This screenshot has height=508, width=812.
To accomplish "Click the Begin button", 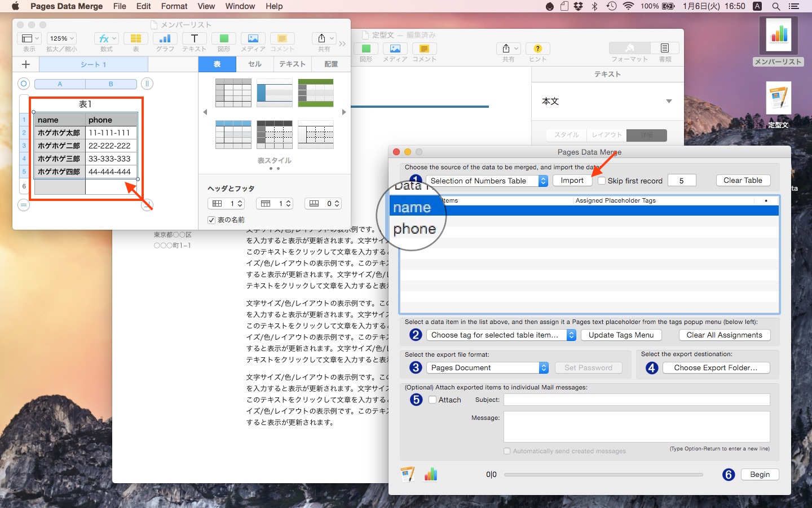I will click(760, 475).
